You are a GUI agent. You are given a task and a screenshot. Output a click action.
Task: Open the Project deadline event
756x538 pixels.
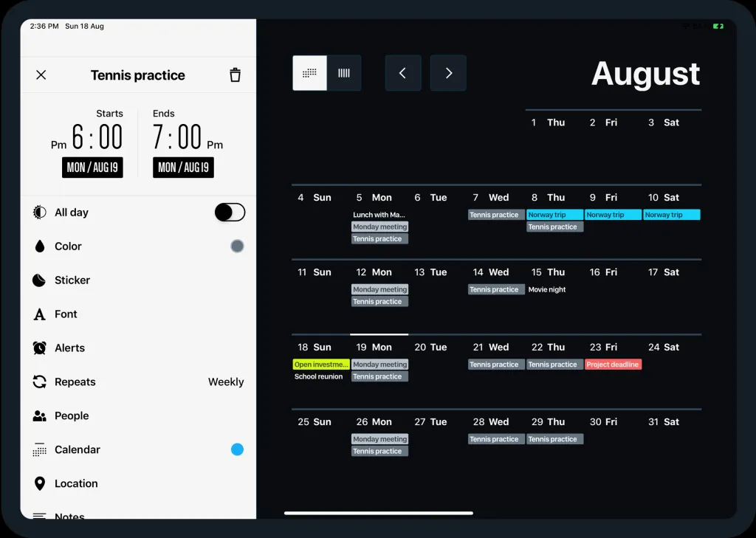click(613, 365)
